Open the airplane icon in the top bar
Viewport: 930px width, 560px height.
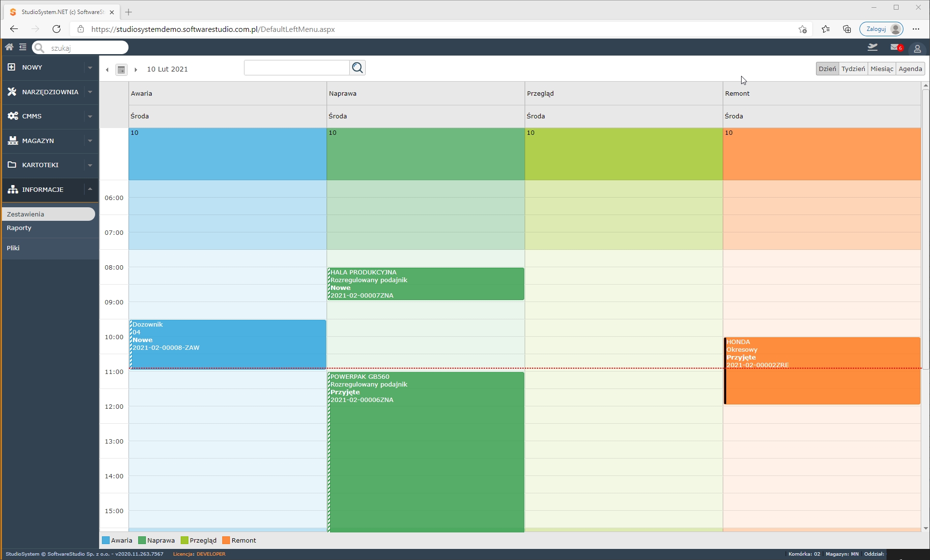point(873,47)
